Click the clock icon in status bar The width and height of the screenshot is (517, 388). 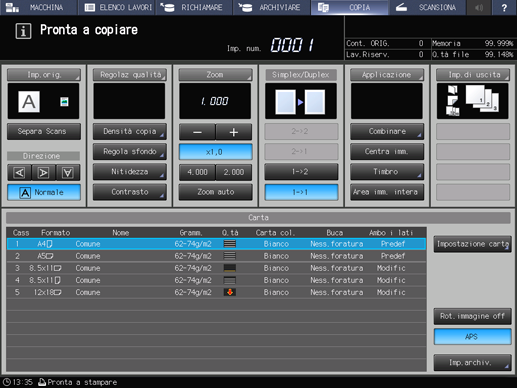click(x=7, y=382)
